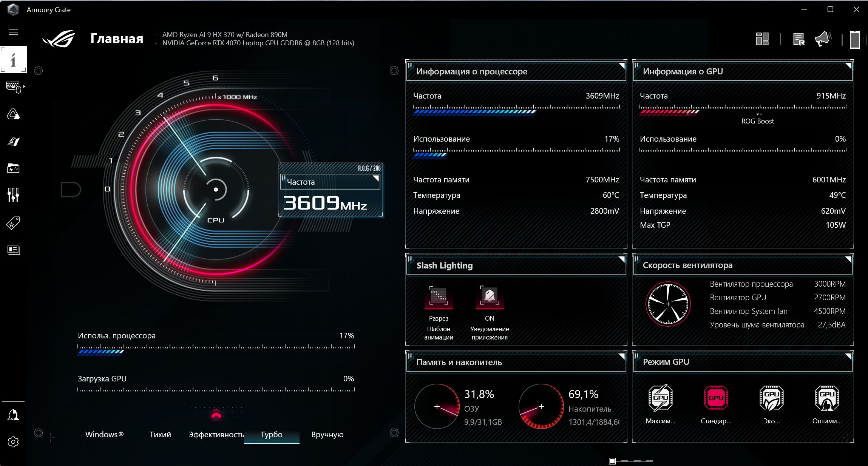Viewport: 868px width, 466px height.
Task: Click the Память и накопитель panel header
Action: pyautogui.click(x=516, y=362)
